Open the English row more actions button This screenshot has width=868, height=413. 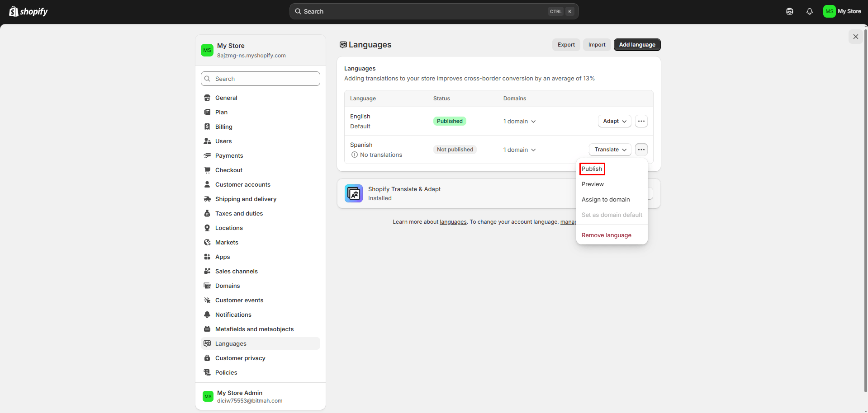point(641,121)
